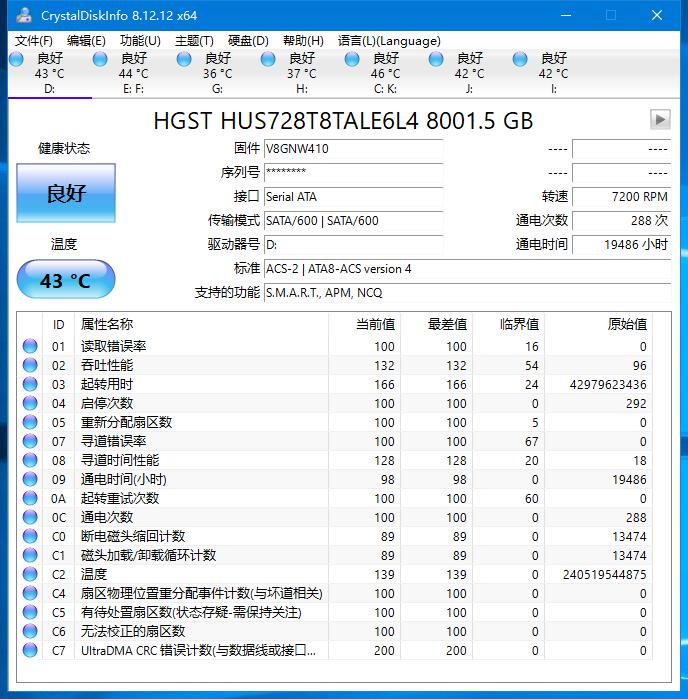The width and height of the screenshot is (688, 699).
Task: Click the status icon for attribute 07 寻道错误率
Action: [x=30, y=441]
